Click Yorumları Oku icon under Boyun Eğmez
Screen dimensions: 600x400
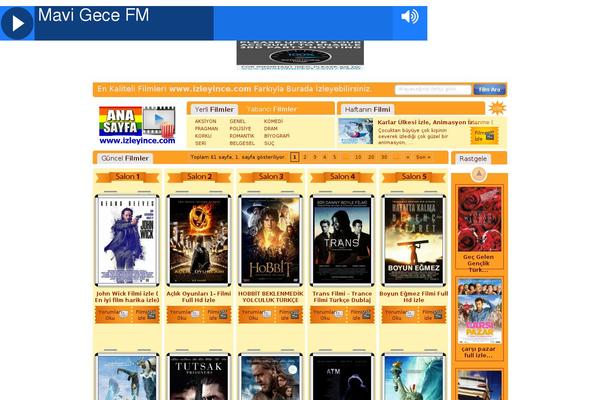pyautogui.click(x=399, y=315)
